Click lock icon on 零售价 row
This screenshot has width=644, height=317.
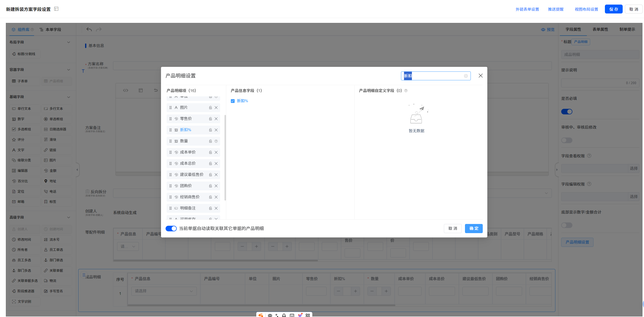point(210,119)
